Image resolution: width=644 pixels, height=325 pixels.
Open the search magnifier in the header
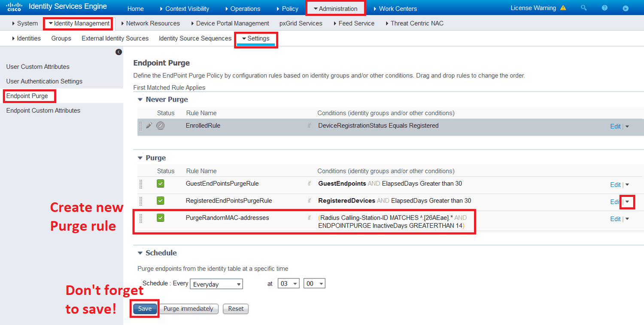click(583, 7)
